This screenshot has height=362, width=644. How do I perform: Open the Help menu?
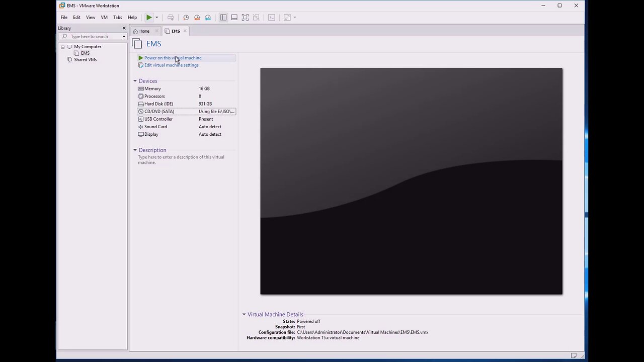click(132, 17)
